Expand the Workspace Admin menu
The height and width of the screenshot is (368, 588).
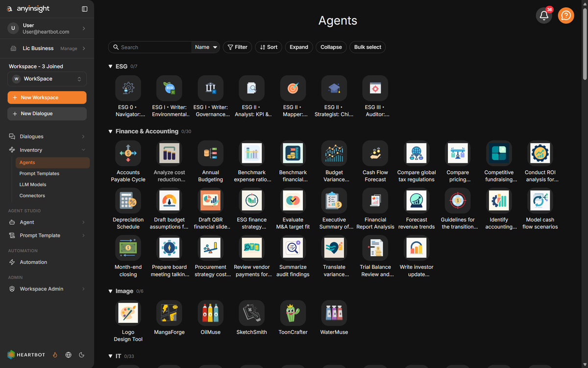47,289
